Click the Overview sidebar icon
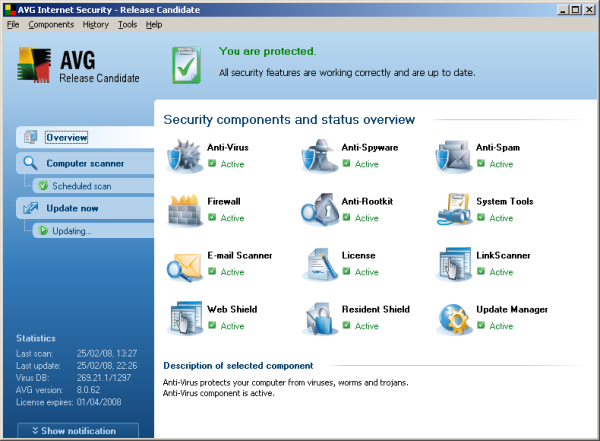 coord(30,137)
